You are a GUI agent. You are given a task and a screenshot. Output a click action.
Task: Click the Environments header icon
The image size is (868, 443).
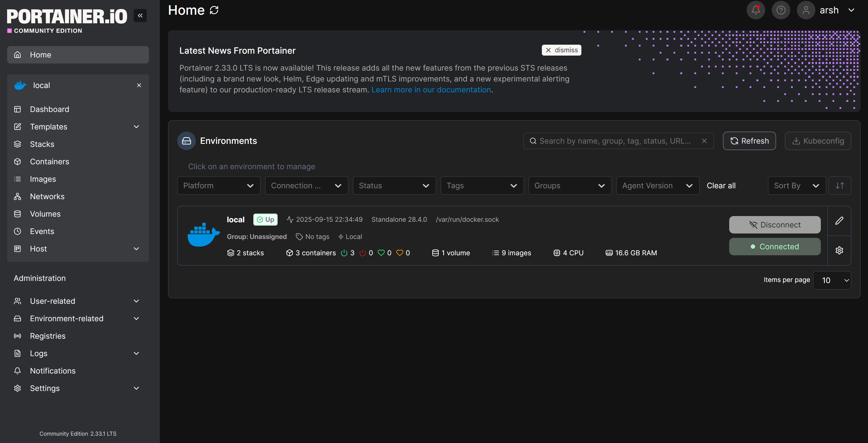(186, 141)
